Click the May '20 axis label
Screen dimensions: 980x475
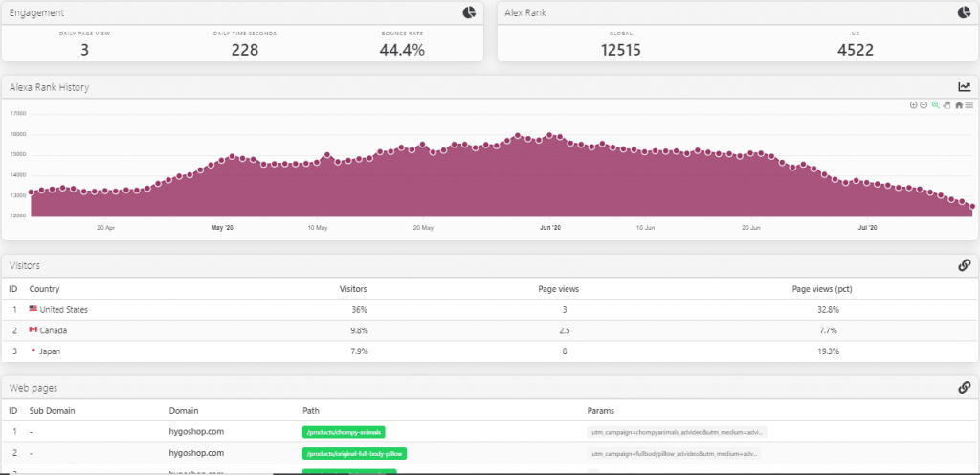[x=222, y=228]
